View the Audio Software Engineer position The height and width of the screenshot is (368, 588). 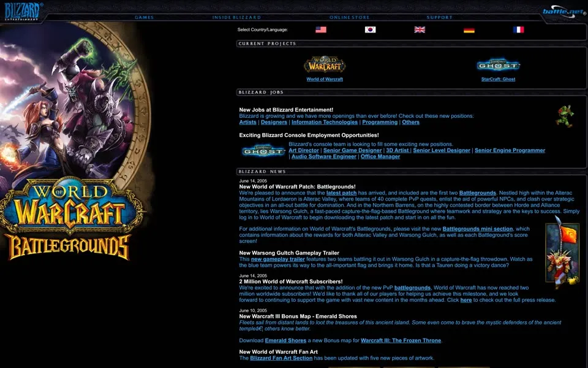(324, 156)
